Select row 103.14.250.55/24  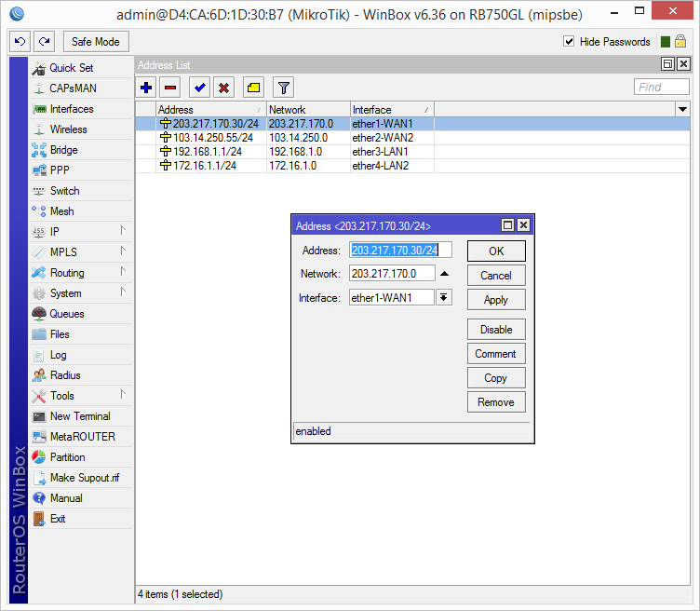(x=412, y=138)
